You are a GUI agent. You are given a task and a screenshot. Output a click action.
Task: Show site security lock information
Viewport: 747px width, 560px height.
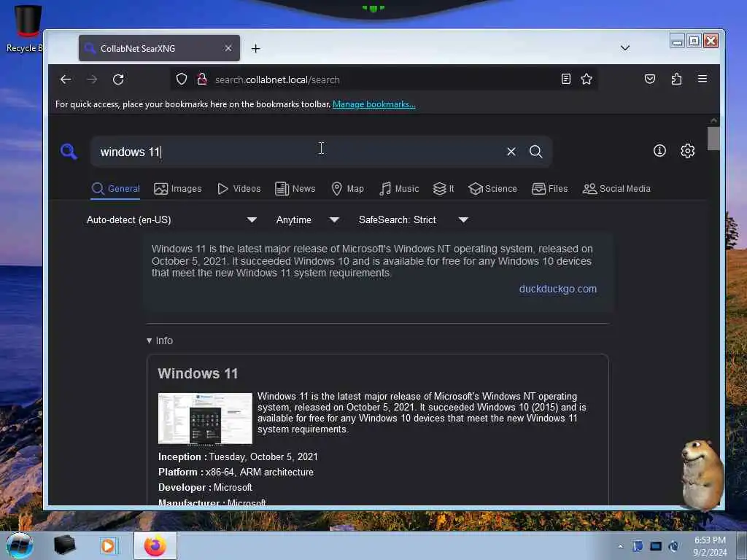pyautogui.click(x=202, y=79)
